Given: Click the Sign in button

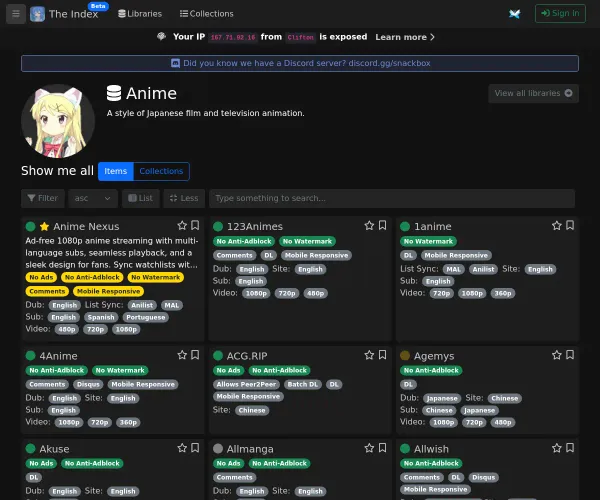Looking at the screenshot, I should click(560, 14).
